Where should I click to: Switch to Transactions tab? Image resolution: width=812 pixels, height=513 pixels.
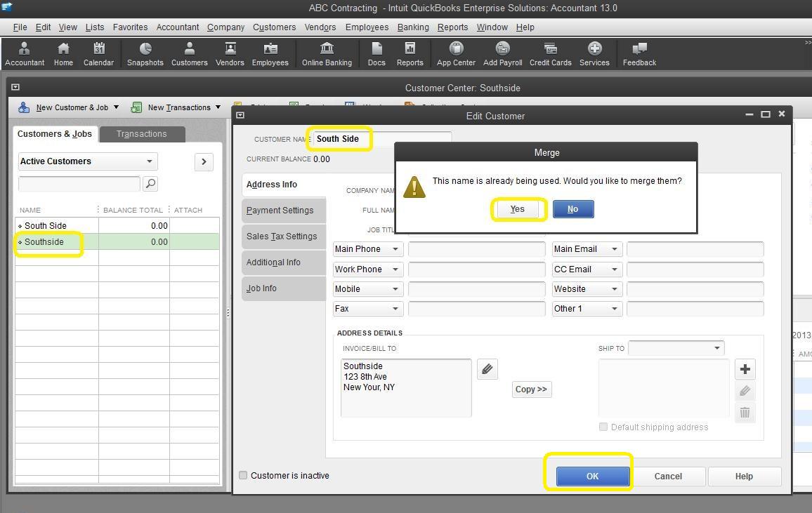tap(142, 134)
